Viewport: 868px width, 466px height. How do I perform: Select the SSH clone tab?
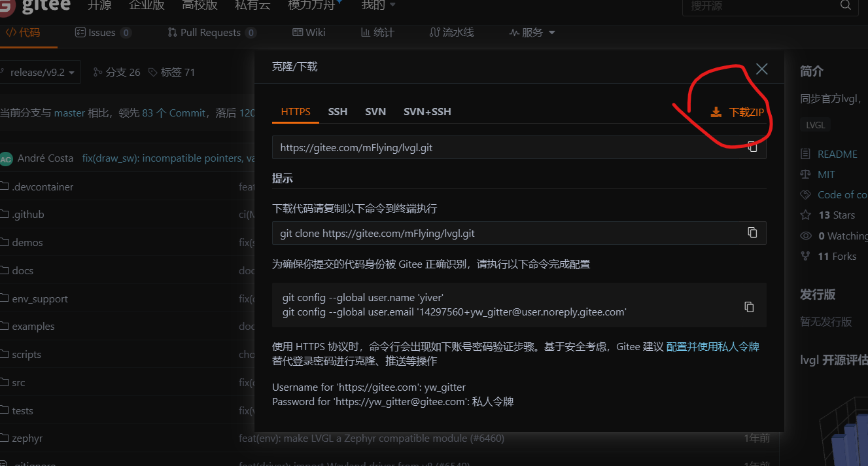pos(338,112)
